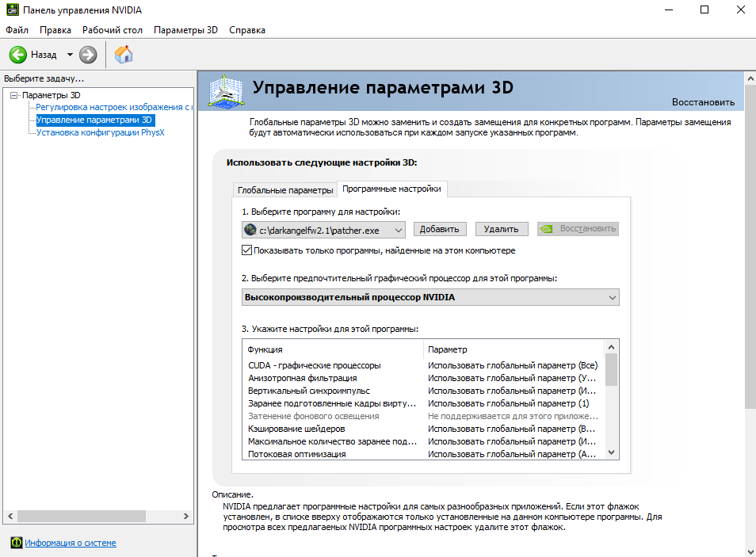Go to the Home page icon
The width and height of the screenshot is (756, 557).
click(124, 55)
